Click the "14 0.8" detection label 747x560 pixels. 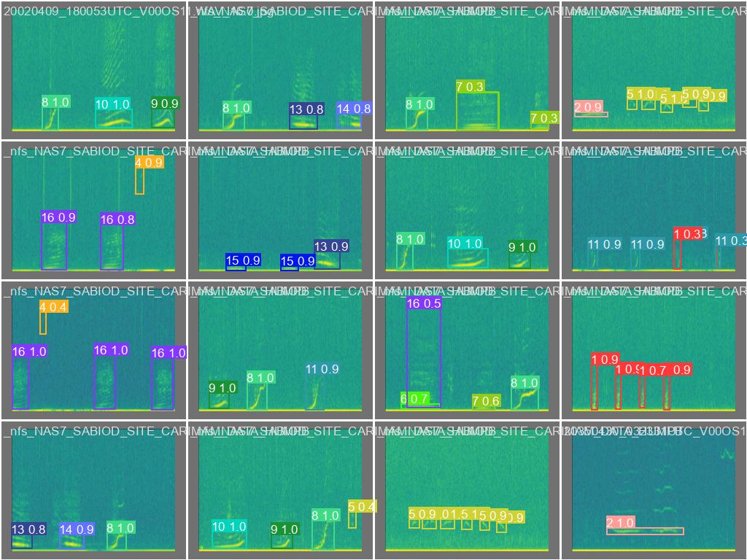354,109
